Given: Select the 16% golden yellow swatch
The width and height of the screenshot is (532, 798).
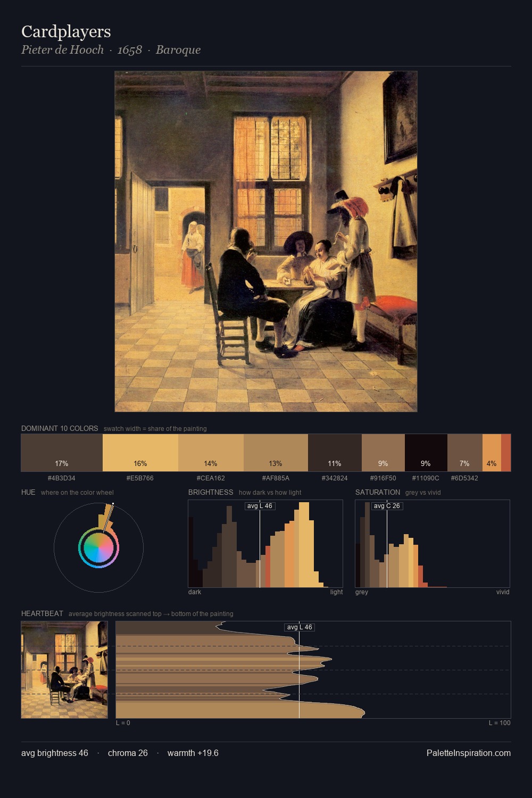Looking at the screenshot, I should (x=140, y=453).
